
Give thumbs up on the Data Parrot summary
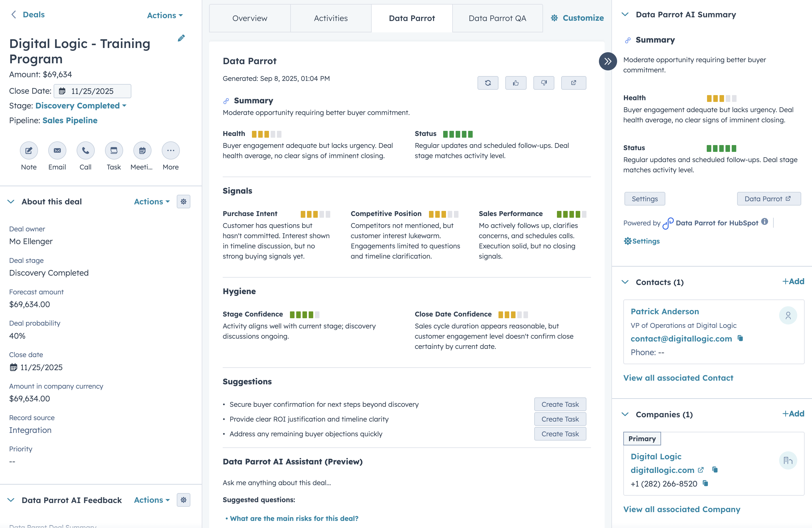pos(516,83)
